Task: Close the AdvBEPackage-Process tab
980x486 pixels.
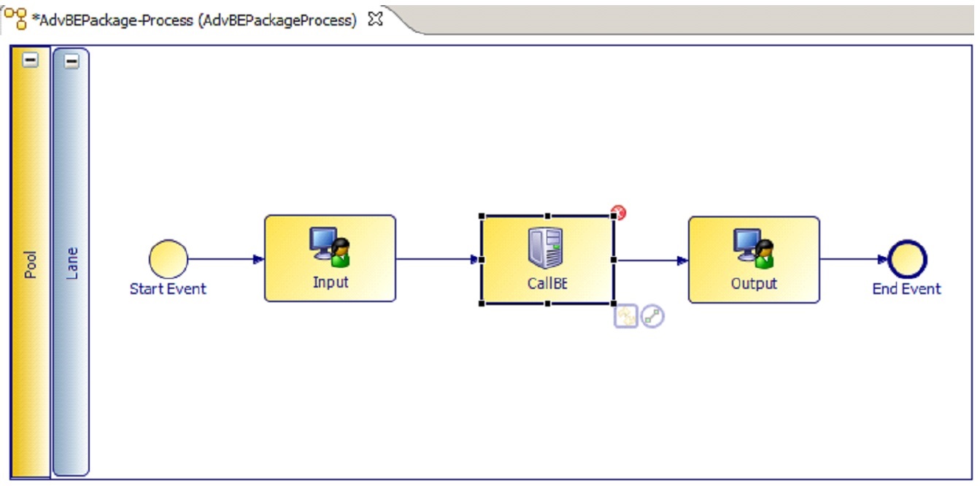Action: pos(376,20)
